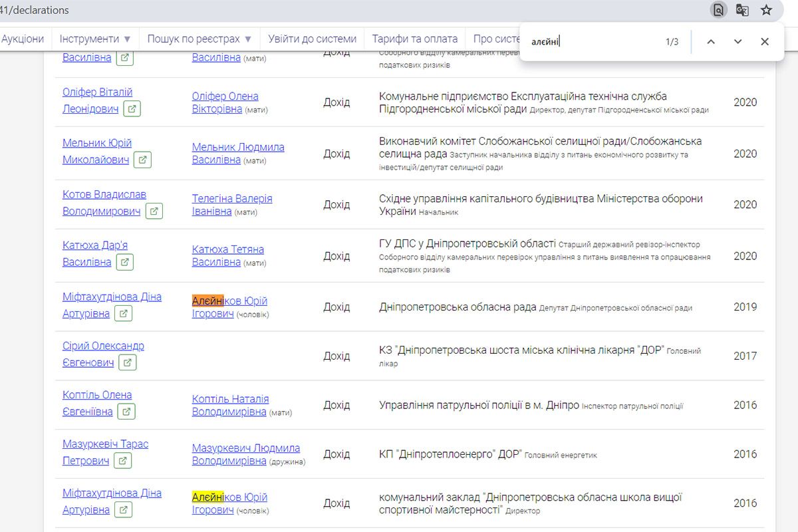798x532 pixels.
Task: Close the find-in-page search bar
Action: point(765,42)
